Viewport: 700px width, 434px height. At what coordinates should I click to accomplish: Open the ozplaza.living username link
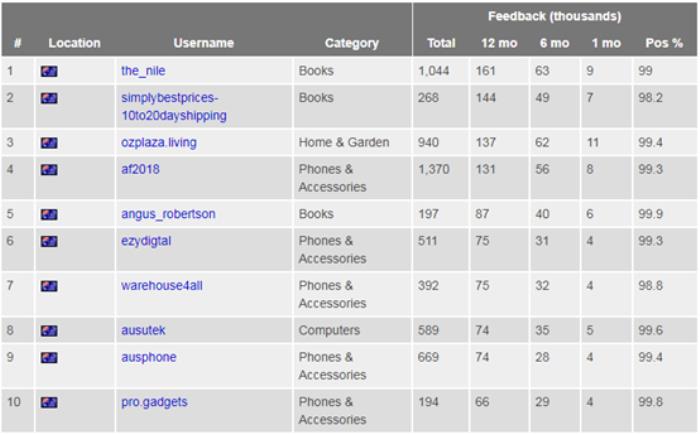159,143
